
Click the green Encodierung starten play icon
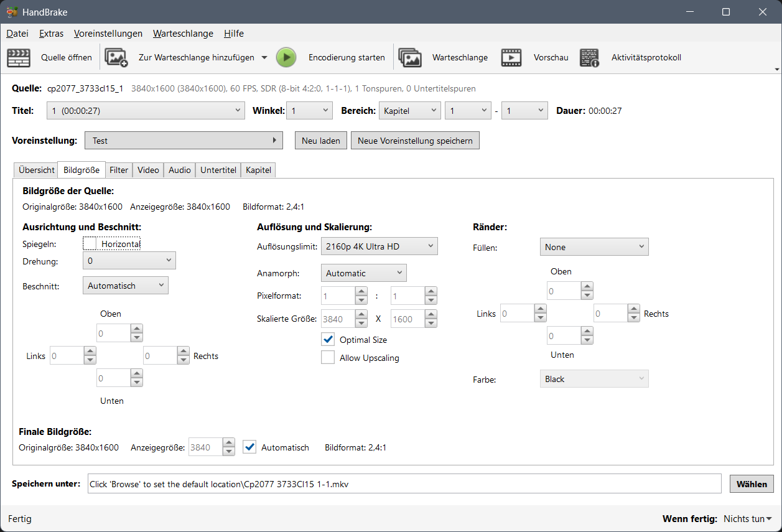(x=286, y=57)
